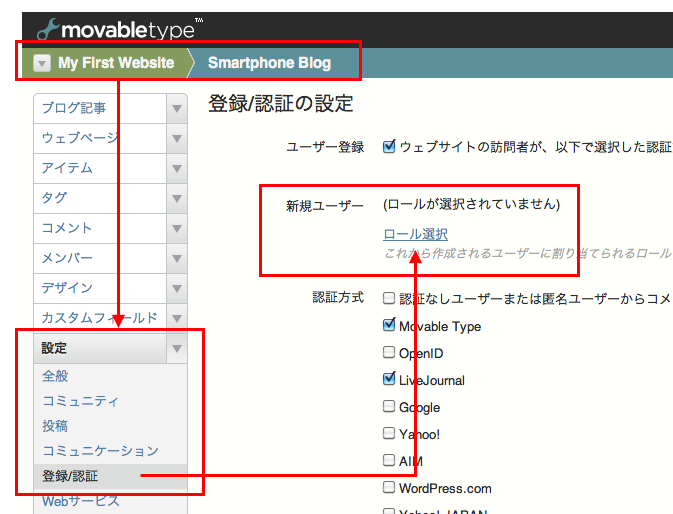
Task: Expand the コメント arrow
Action: tap(177, 229)
